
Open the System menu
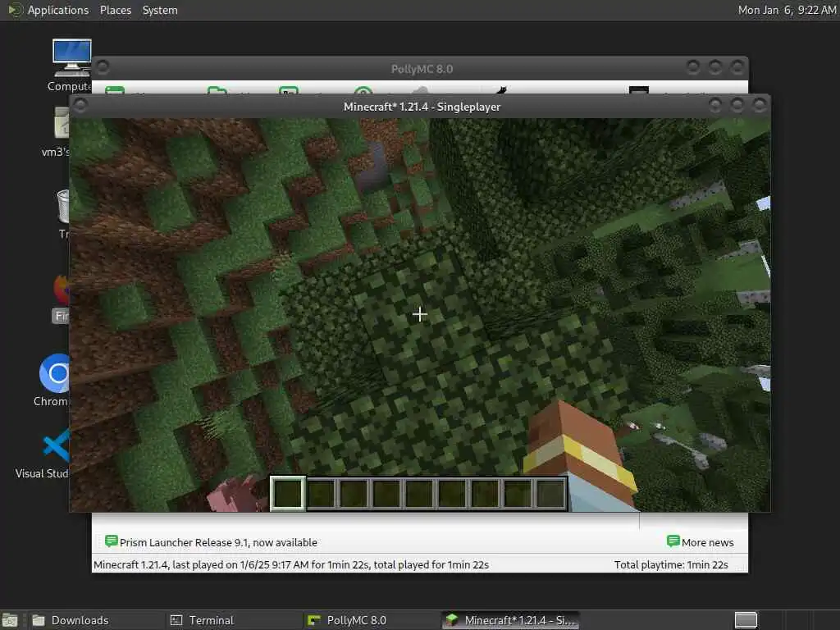click(x=160, y=10)
